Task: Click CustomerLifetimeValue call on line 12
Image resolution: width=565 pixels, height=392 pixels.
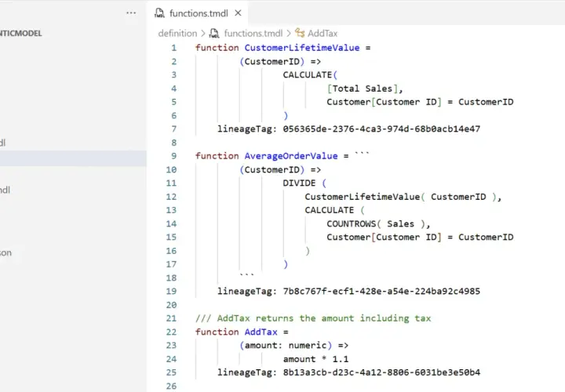Action: [x=362, y=197]
